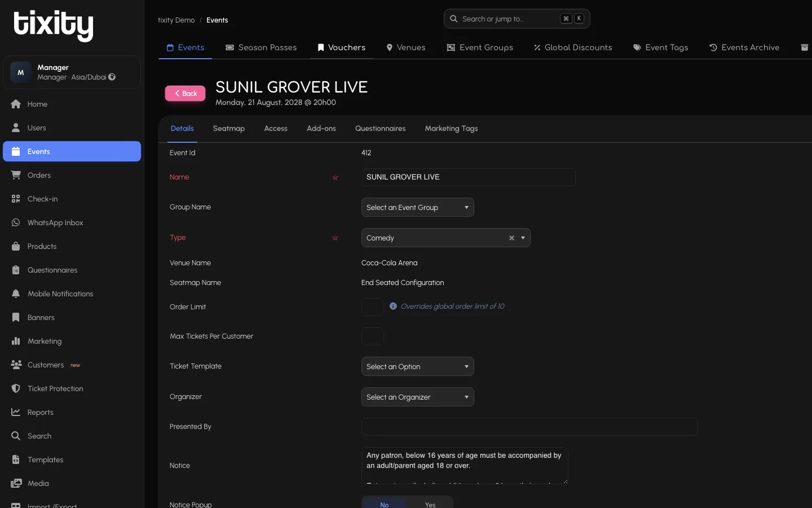
Task: Open the Group Name dropdown
Action: click(x=417, y=207)
